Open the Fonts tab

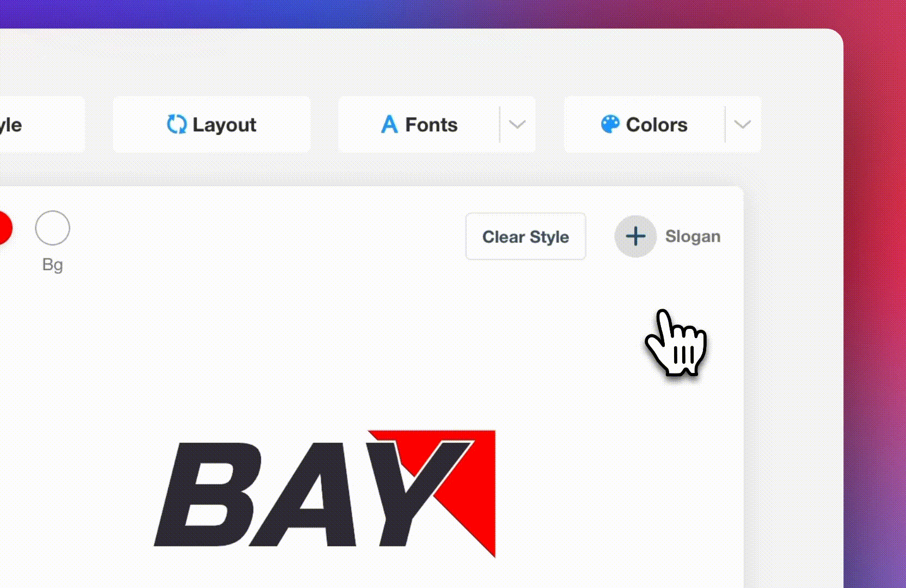point(419,124)
